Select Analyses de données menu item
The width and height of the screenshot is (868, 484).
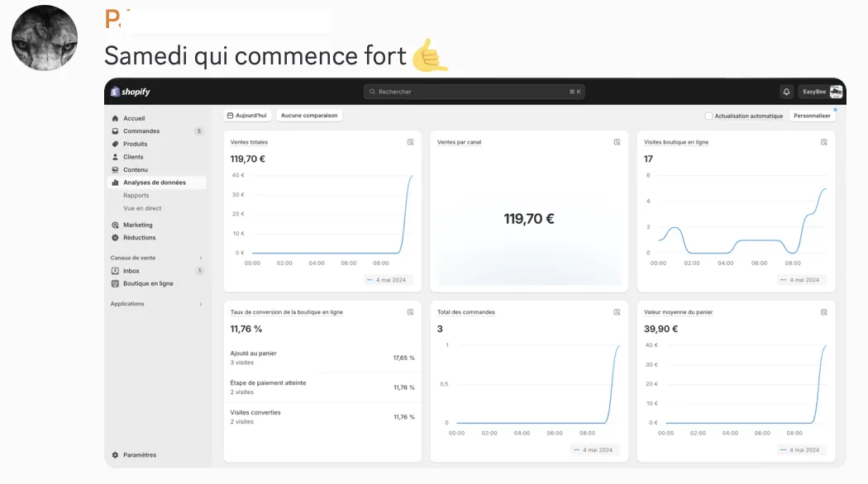(x=157, y=183)
